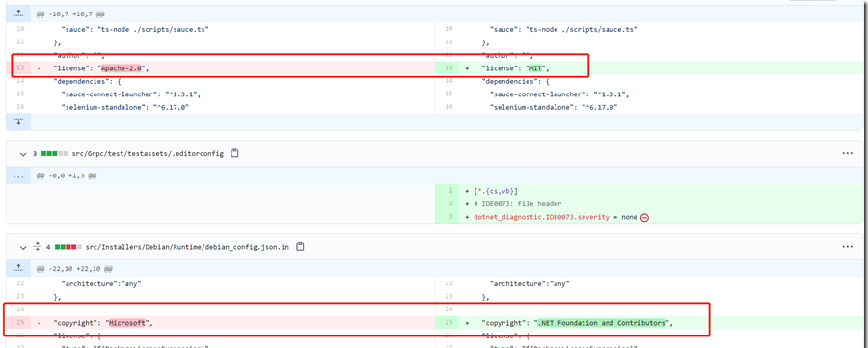This screenshot has height=348, width=868.
Task: Click ".NET Foundation and Contributors" text
Action: pos(602,323)
